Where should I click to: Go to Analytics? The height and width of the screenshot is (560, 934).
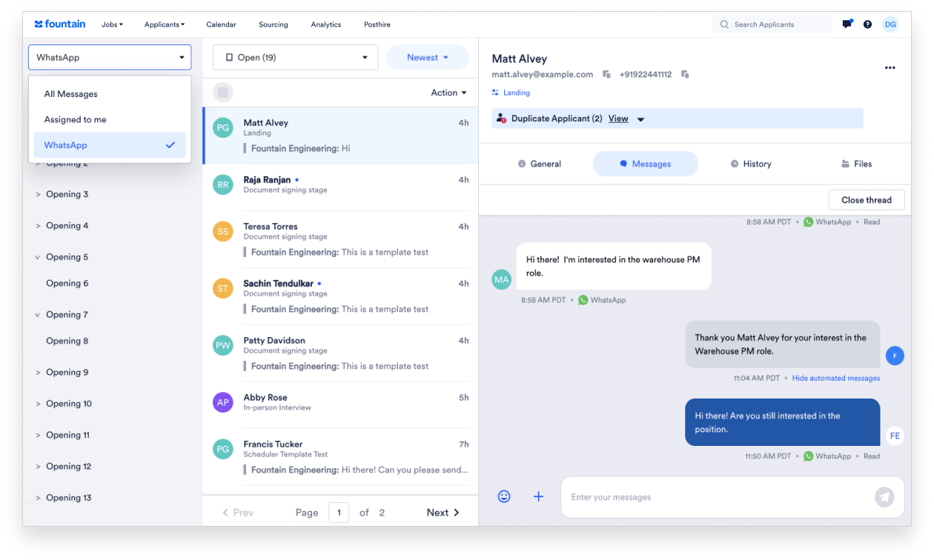click(x=326, y=24)
